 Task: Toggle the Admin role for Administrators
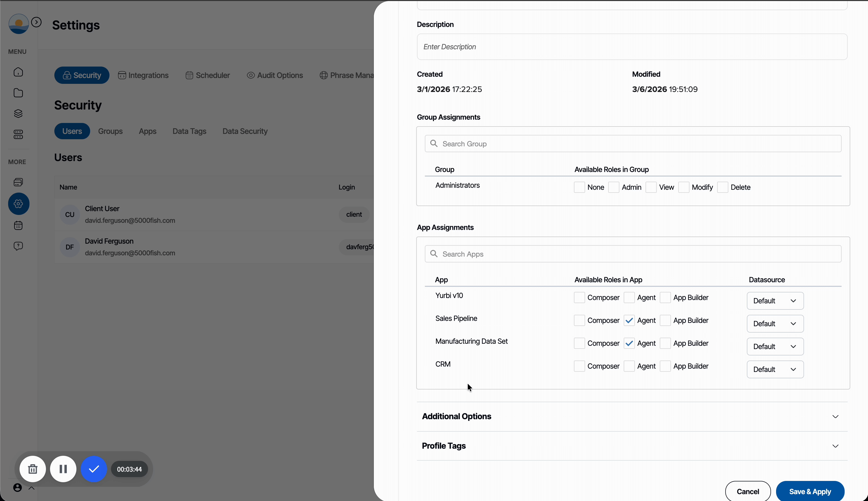pyautogui.click(x=614, y=187)
